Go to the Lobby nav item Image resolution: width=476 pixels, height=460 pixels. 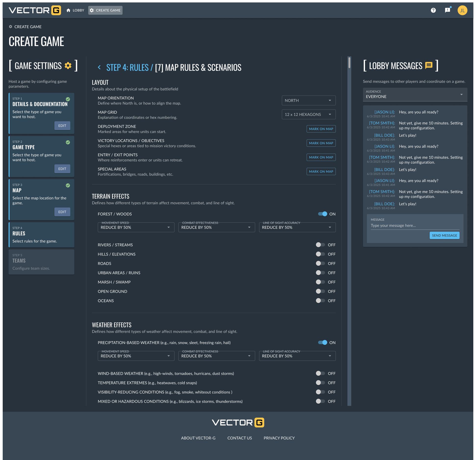[x=75, y=10]
